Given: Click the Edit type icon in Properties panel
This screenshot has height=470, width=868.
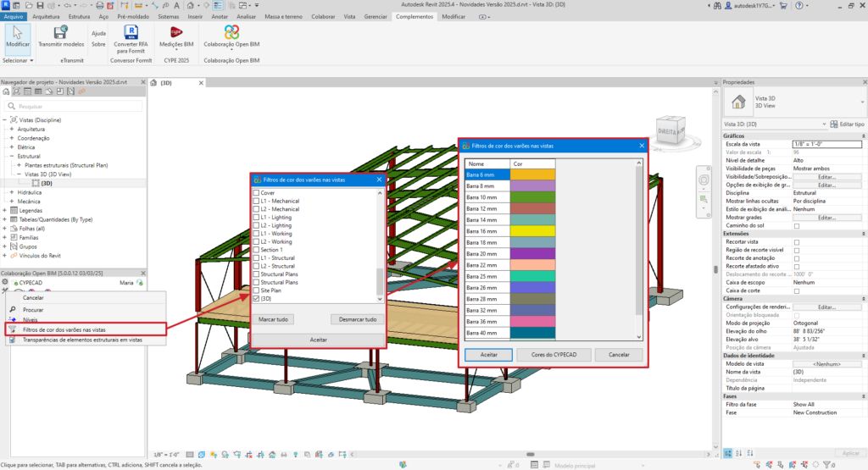Looking at the screenshot, I should (834, 124).
